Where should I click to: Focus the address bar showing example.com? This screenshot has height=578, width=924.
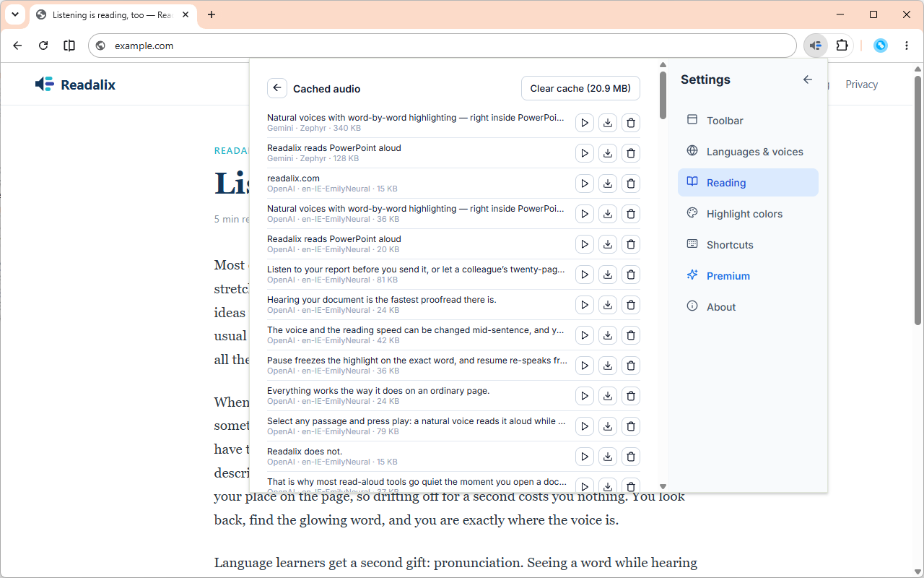pos(442,46)
